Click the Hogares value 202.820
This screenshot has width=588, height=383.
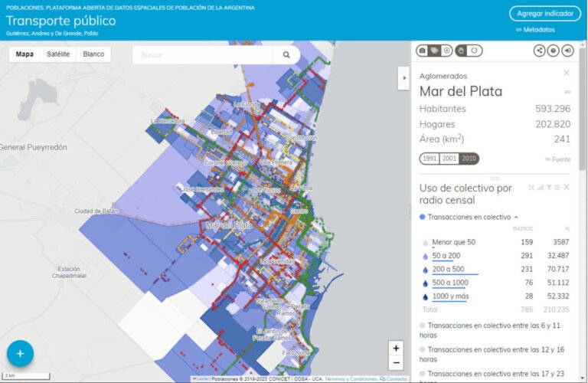click(x=553, y=124)
